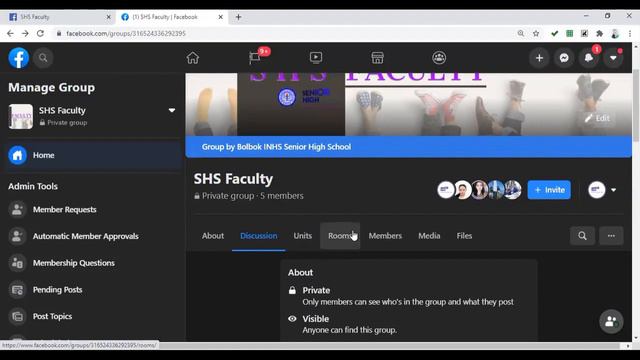Click the new group chat floating icon
This screenshot has width=640, height=360.
611,321
